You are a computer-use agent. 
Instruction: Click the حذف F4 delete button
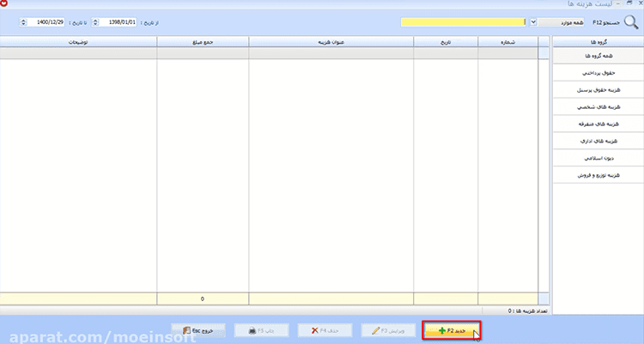point(325,330)
